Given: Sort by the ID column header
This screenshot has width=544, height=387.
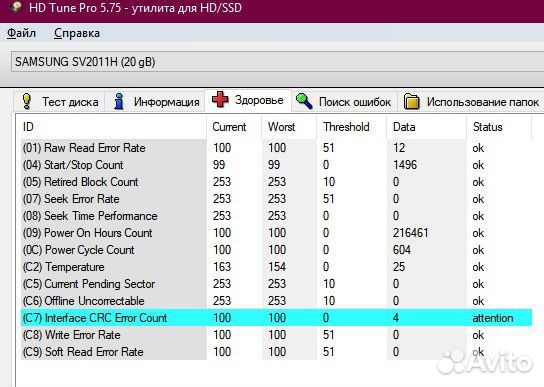Looking at the screenshot, I should [x=113, y=127].
